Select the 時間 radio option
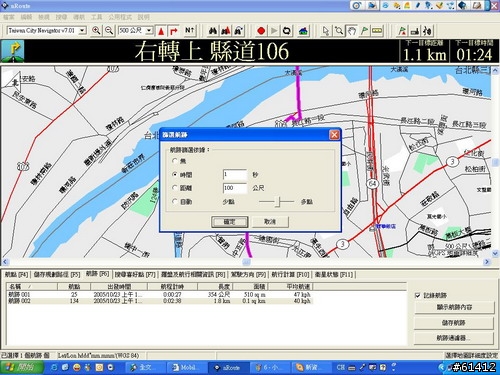The width and height of the screenshot is (500, 375). (175, 174)
